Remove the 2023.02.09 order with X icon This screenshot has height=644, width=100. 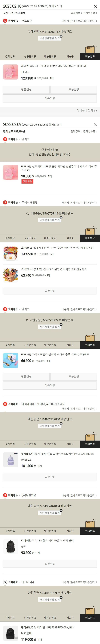[95, 125]
